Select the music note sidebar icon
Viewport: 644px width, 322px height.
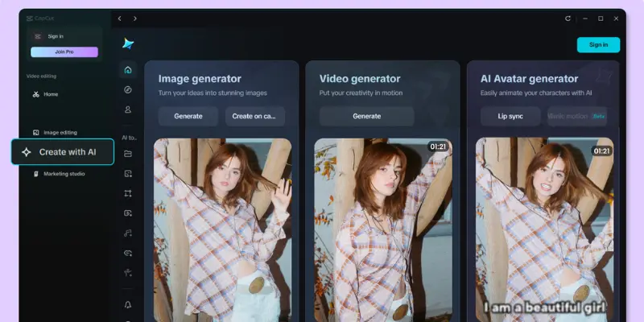pyautogui.click(x=128, y=233)
